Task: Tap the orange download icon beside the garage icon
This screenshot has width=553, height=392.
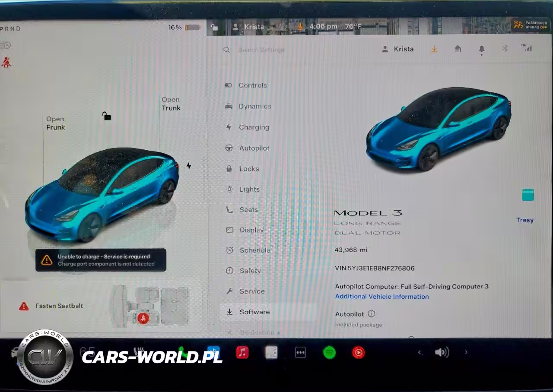Action: (434, 49)
